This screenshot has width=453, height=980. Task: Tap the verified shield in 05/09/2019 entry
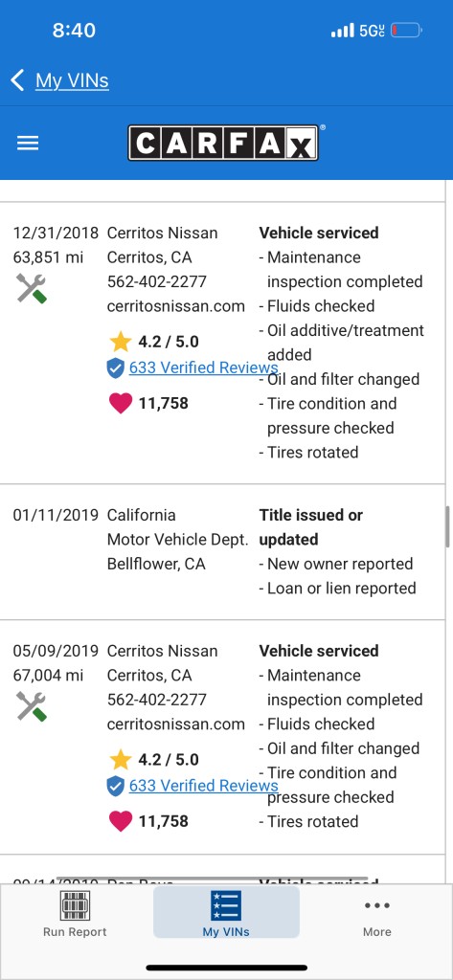coord(116,787)
